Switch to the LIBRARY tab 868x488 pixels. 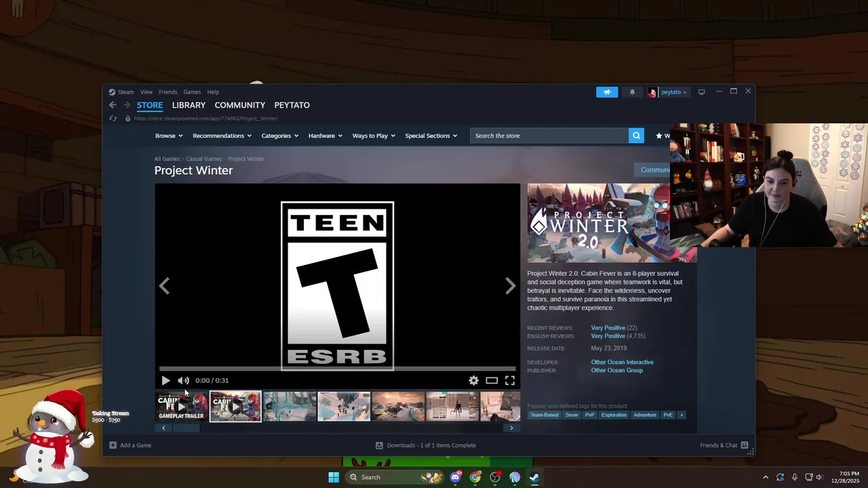(189, 105)
